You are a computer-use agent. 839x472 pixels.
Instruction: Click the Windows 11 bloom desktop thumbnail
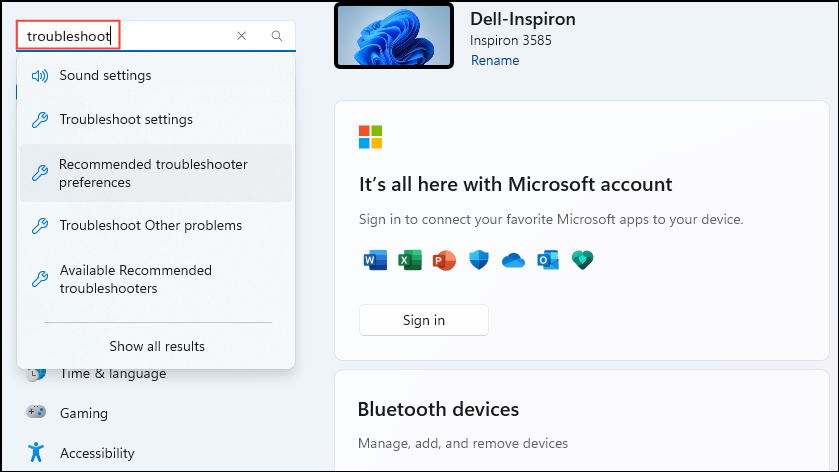pos(394,36)
